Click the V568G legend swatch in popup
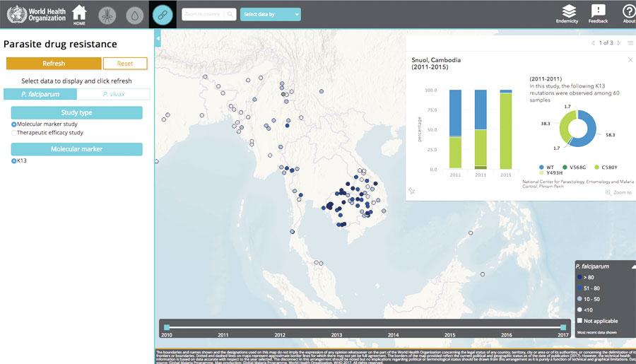Image resolution: width=636 pixels, height=364 pixels. 565,168
